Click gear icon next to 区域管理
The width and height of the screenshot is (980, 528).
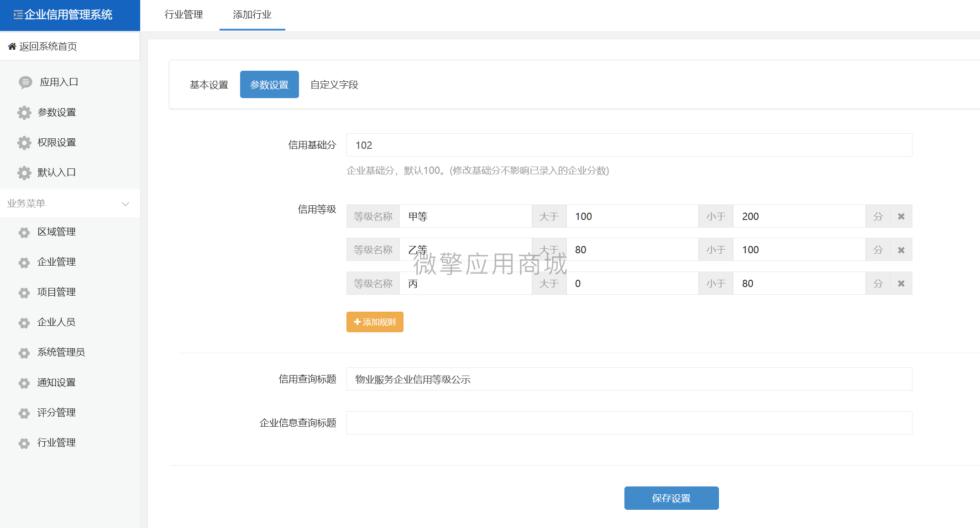click(x=24, y=232)
